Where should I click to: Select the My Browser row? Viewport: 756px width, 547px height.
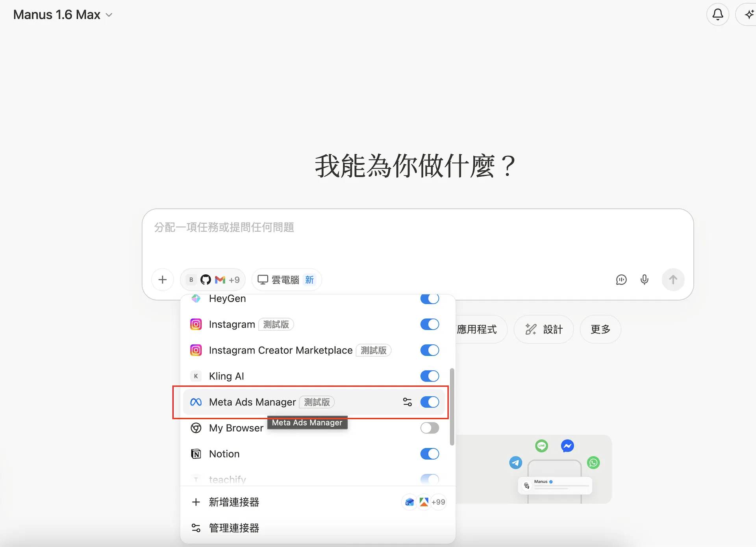click(x=314, y=428)
